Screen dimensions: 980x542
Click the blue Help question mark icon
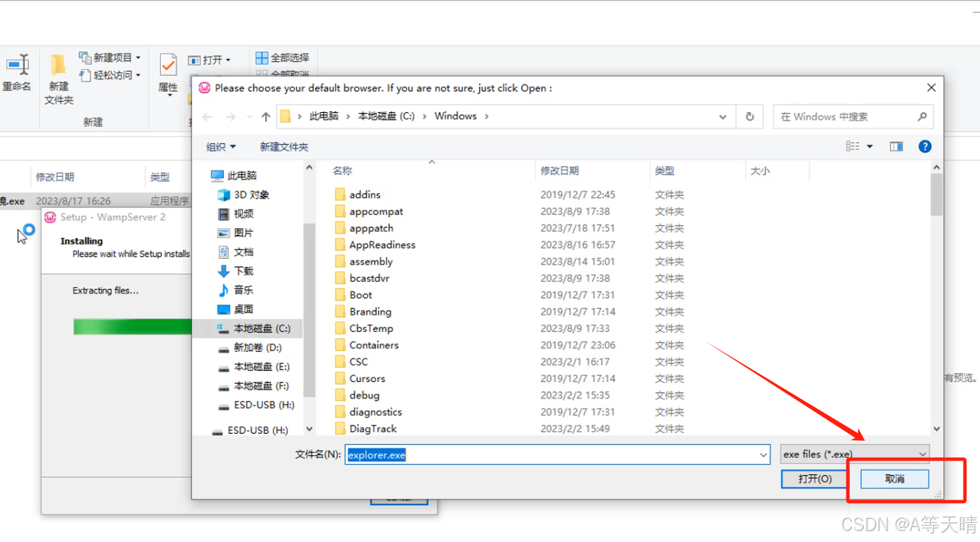(925, 146)
